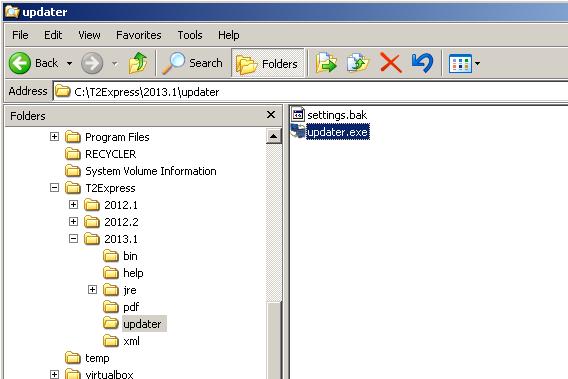Open the Tools menu

(x=190, y=35)
